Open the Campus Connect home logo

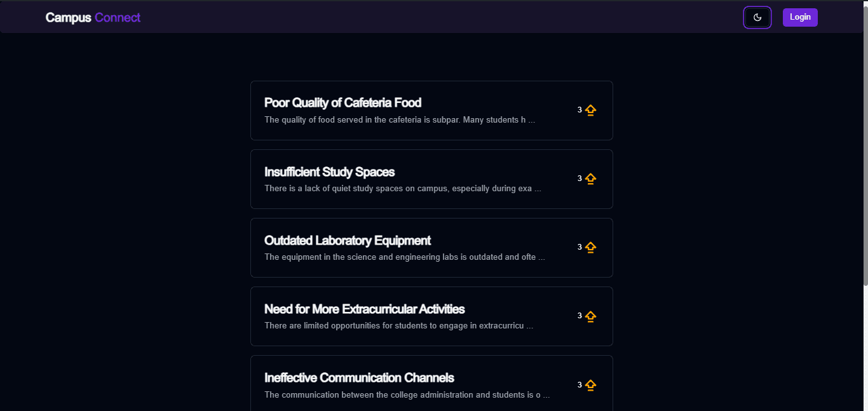(x=93, y=18)
